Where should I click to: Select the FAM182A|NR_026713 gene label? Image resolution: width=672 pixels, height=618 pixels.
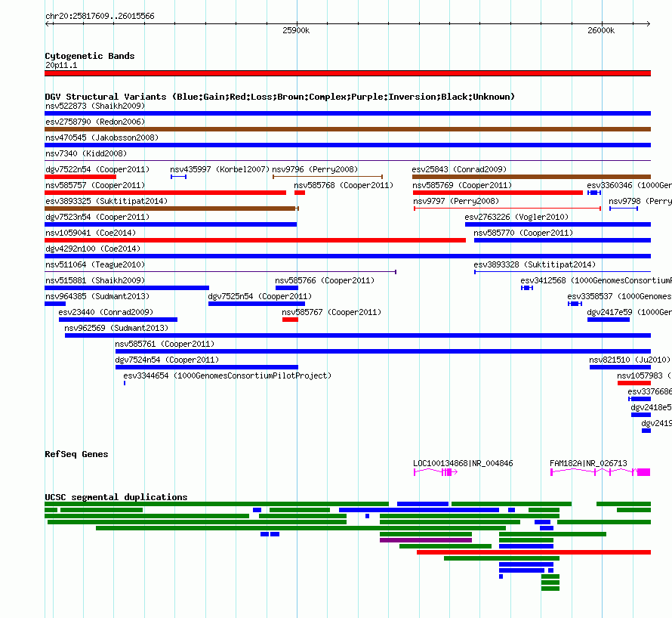coord(588,463)
